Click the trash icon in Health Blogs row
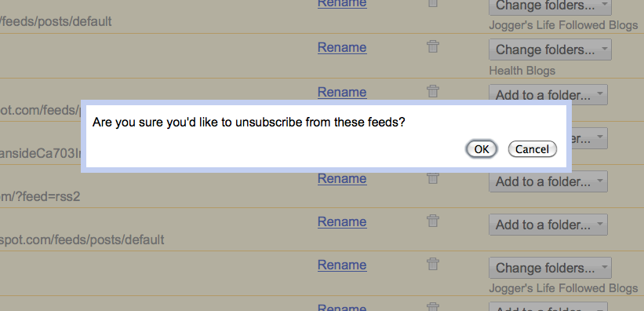The width and height of the screenshot is (644, 311). coord(432,46)
